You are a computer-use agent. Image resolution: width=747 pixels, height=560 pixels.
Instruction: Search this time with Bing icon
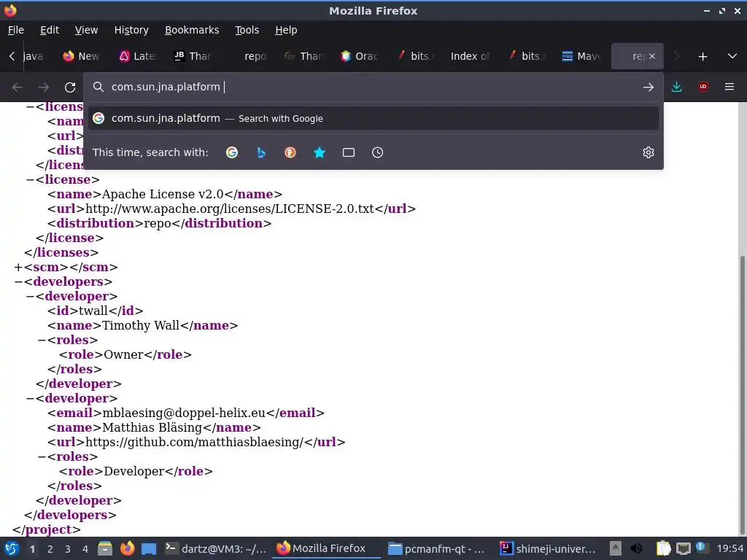(261, 152)
